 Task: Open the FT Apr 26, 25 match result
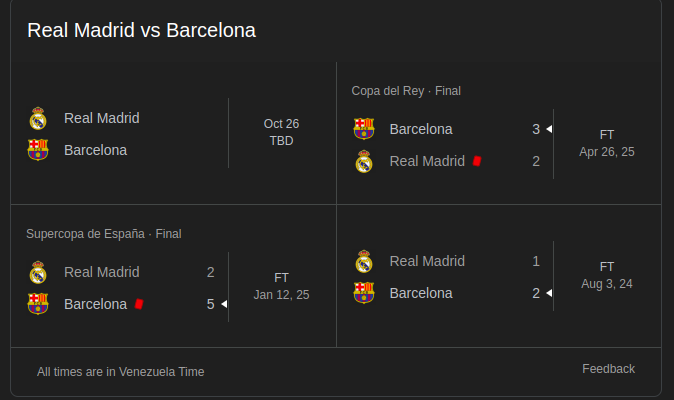607,143
